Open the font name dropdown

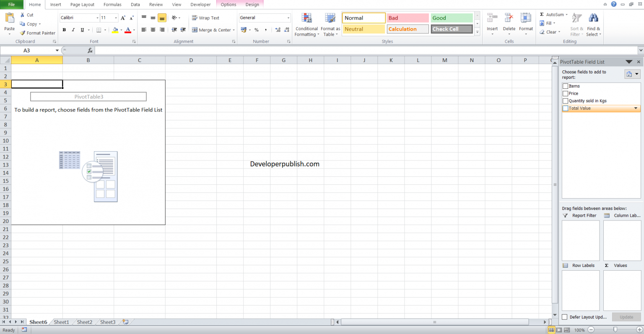pyautogui.click(x=97, y=18)
